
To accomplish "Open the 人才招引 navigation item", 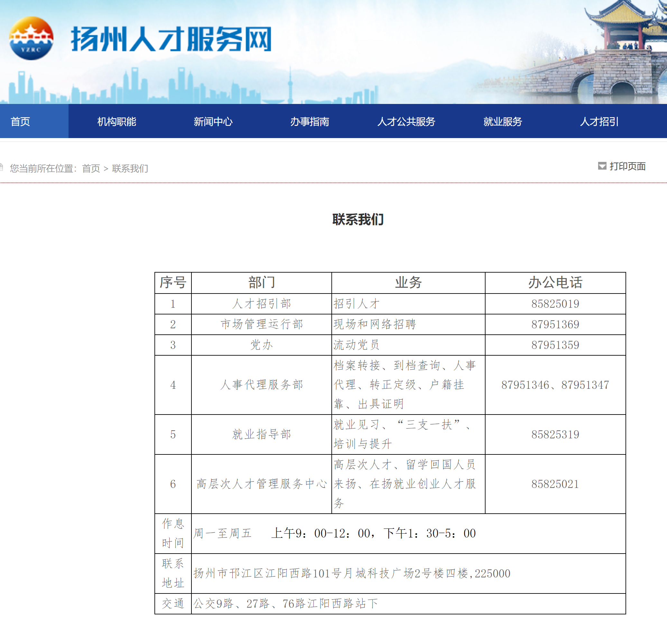I will [599, 122].
